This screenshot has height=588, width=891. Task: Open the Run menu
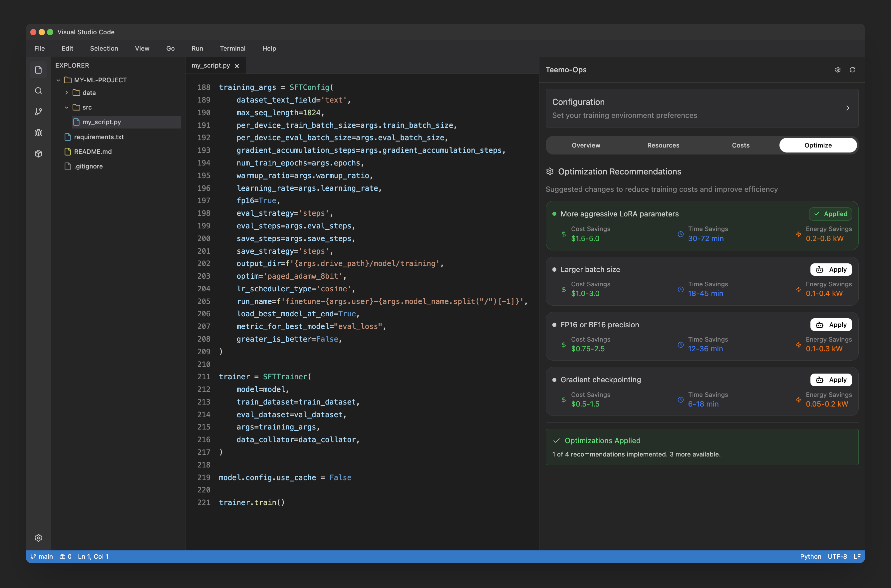[x=197, y=48]
